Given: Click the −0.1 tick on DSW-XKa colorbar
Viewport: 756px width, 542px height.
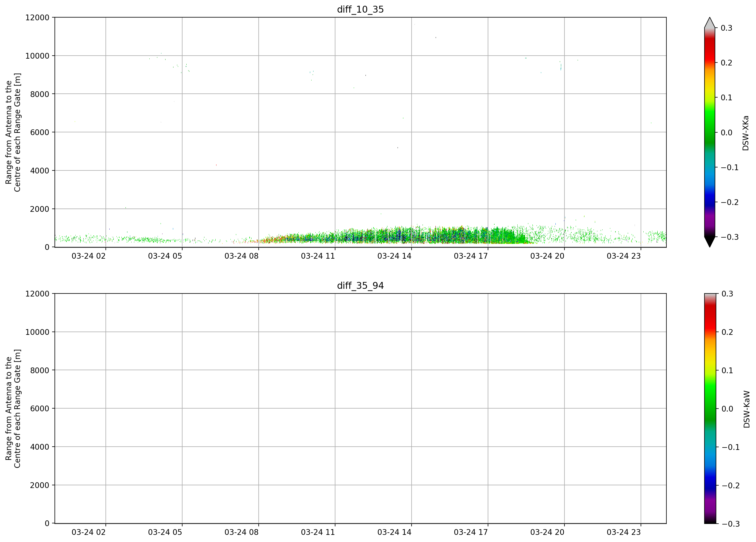Looking at the screenshot, I should pos(730,167).
